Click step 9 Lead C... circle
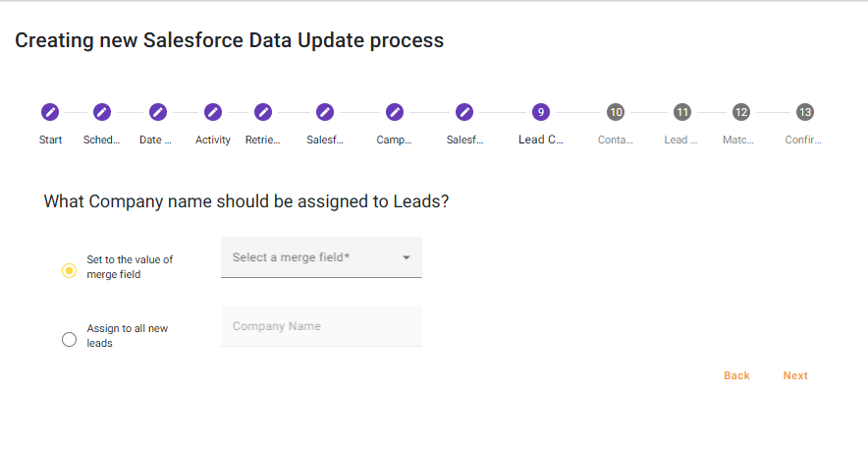Screen dimensions: 868x449 point(541,112)
